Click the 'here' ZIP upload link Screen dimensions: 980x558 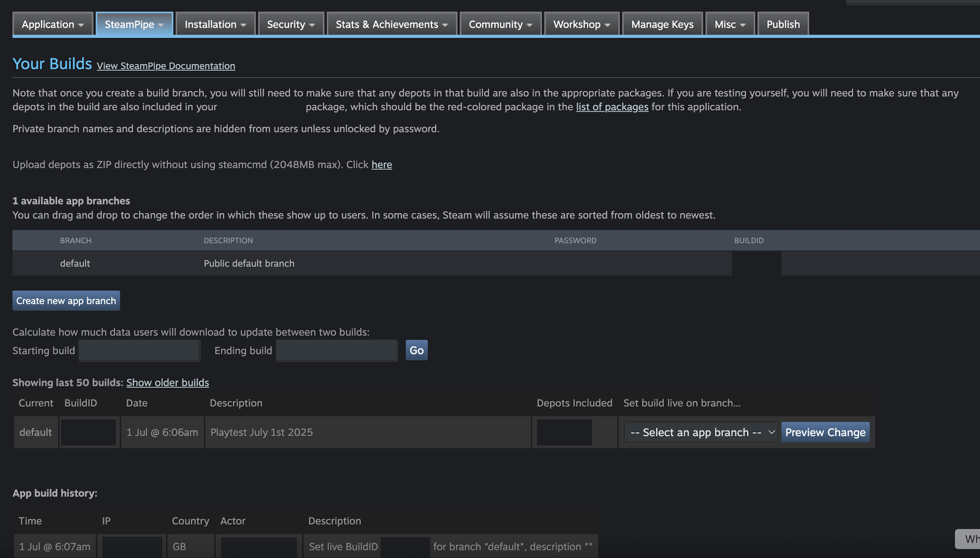[x=381, y=165]
